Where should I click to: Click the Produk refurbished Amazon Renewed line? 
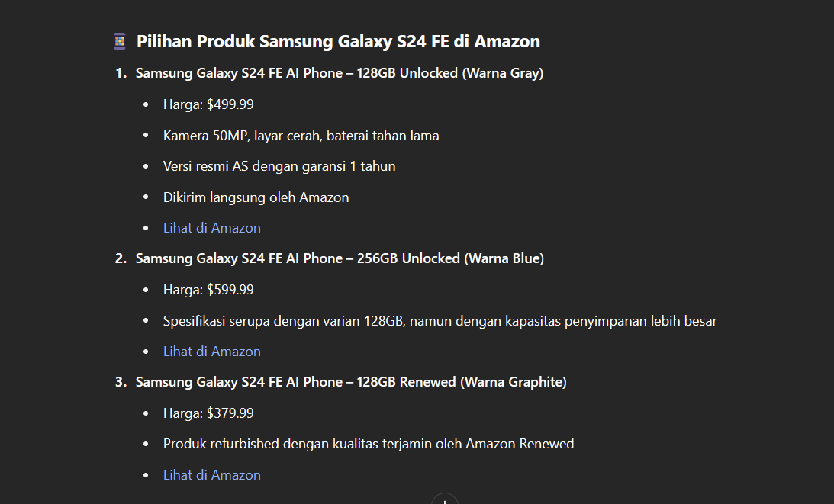[x=369, y=444]
